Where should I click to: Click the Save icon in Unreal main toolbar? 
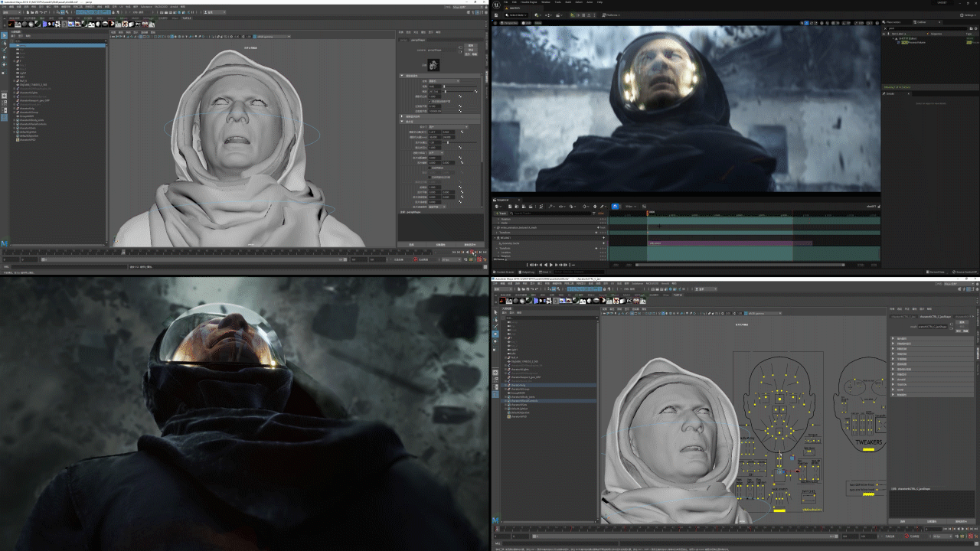497,15
